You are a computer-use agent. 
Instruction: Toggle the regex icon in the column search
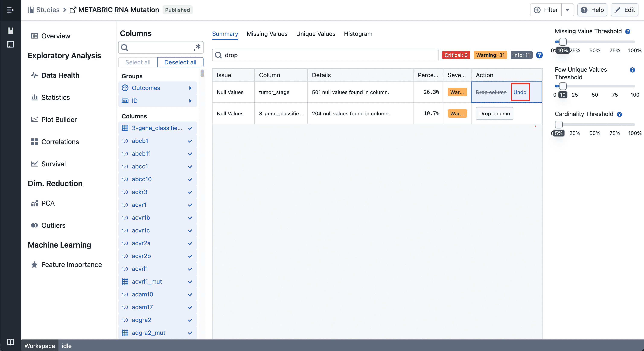point(197,47)
